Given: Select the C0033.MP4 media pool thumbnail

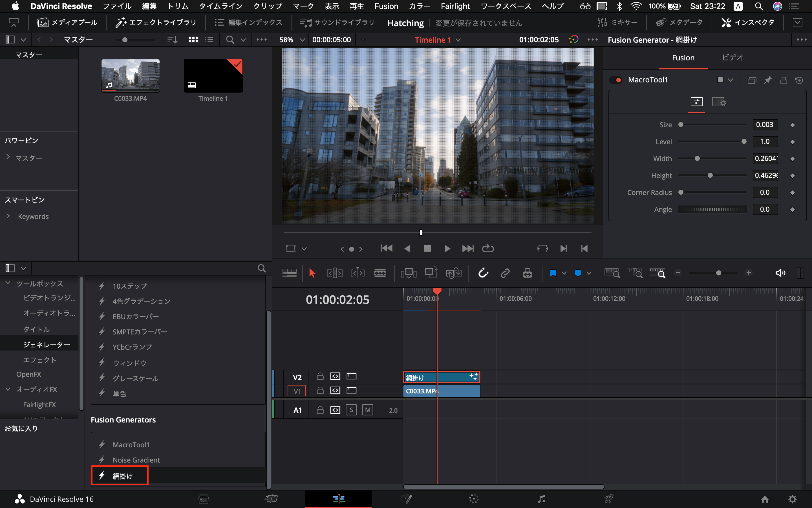Looking at the screenshot, I should tap(131, 75).
